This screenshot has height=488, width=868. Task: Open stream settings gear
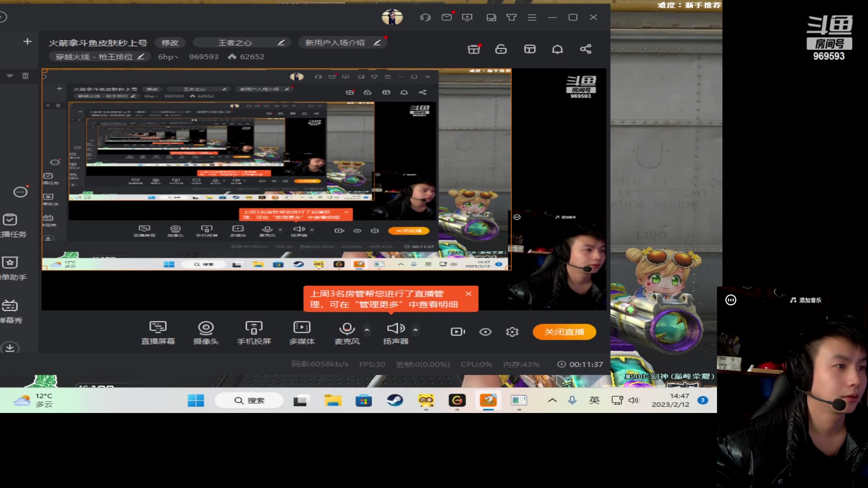pos(512,332)
